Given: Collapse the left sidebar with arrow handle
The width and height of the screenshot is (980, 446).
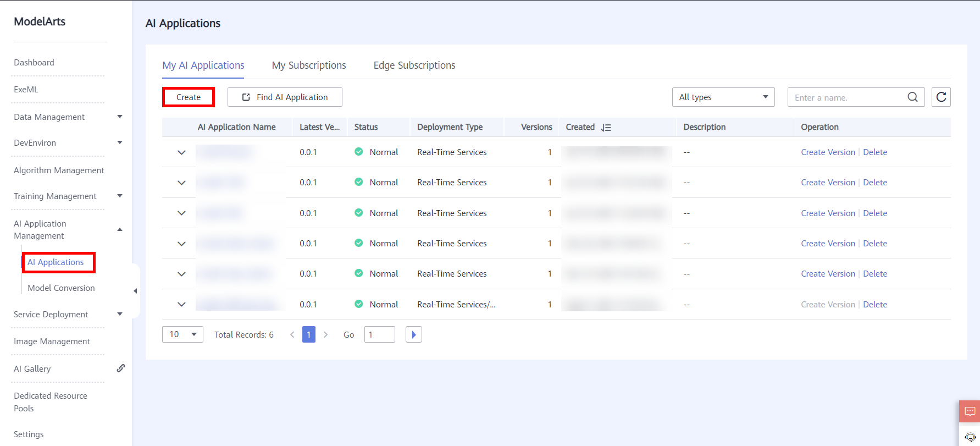Looking at the screenshot, I should pyautogui.click(x=135, y=291).
